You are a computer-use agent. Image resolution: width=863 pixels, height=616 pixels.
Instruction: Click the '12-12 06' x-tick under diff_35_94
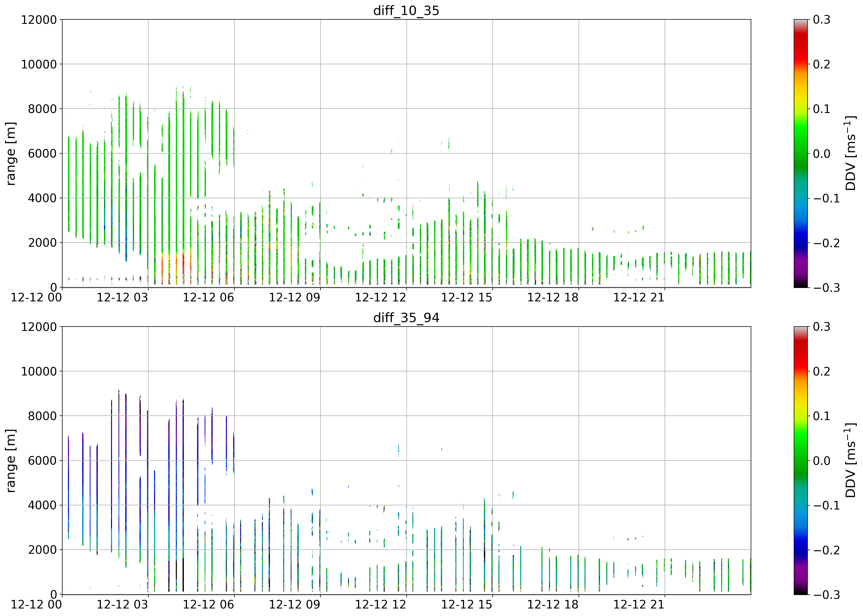coord(208,605)
